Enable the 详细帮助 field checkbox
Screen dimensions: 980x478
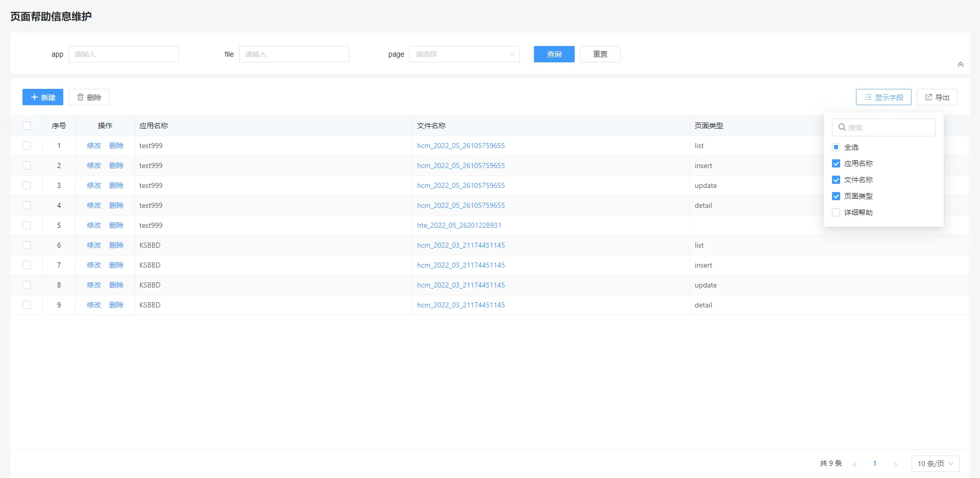coord(836,212)
